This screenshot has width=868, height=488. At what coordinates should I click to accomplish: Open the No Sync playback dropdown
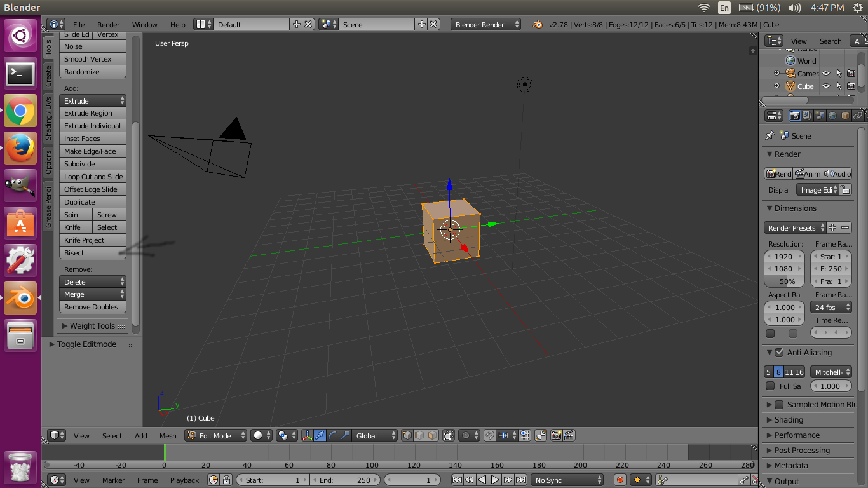[567, 480]
